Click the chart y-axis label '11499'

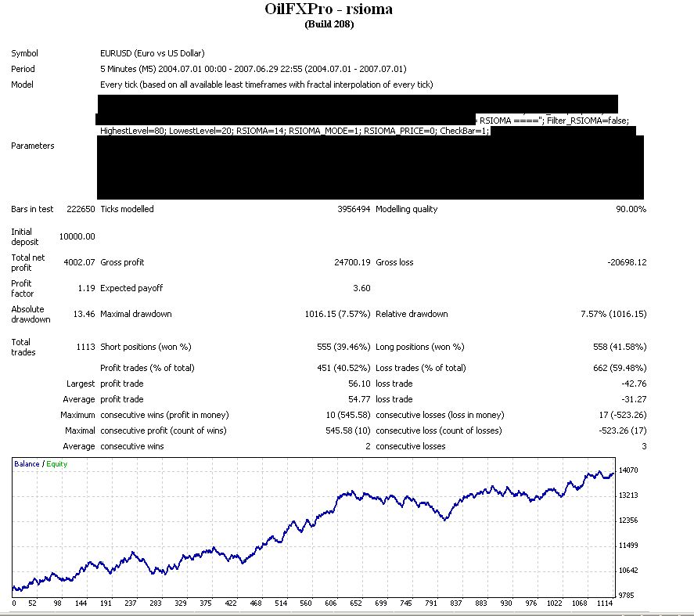point(628,546)
